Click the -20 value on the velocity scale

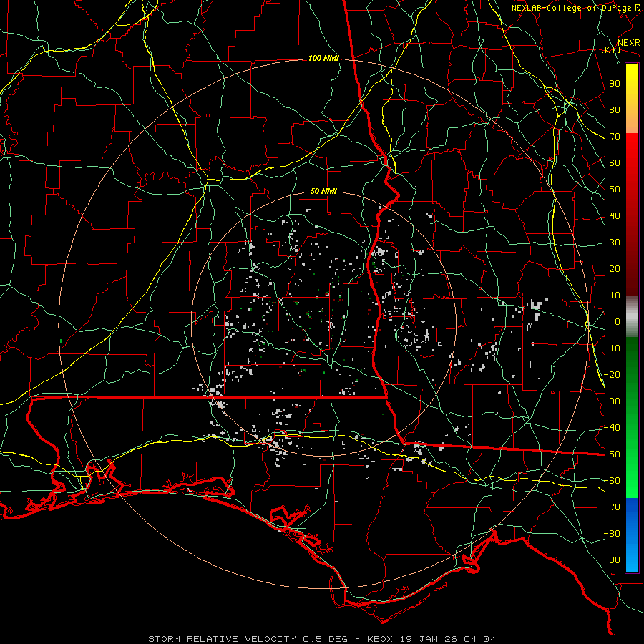point(612,375)
